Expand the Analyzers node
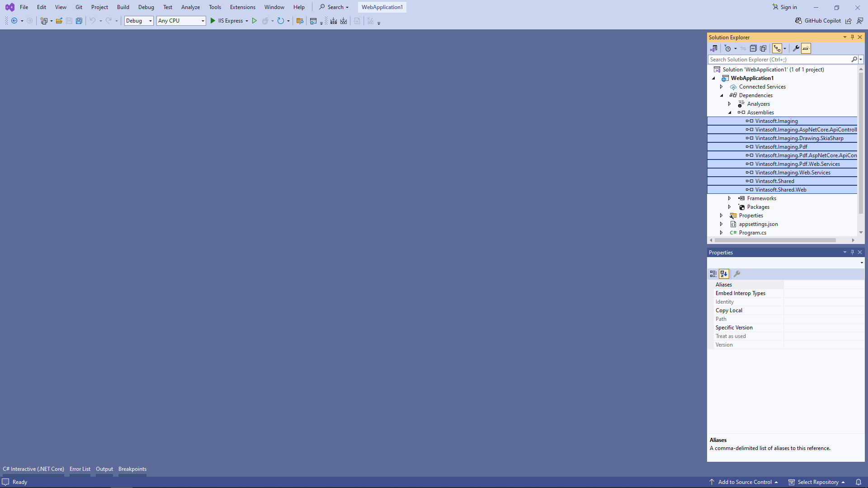The height and width of the screenshot is (488, 868). pos(730,104)
